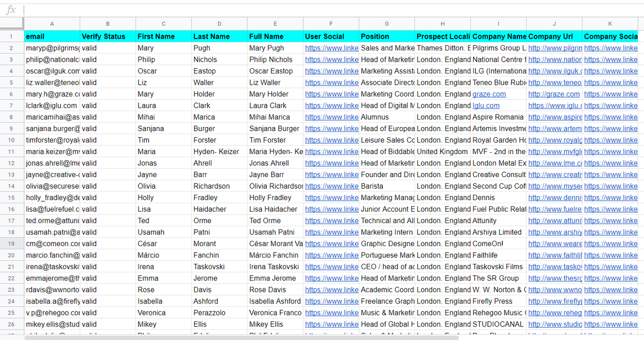Select first name cell 'Usamah'
Viewport: 644px width, 340px height.
pos(164,232)
